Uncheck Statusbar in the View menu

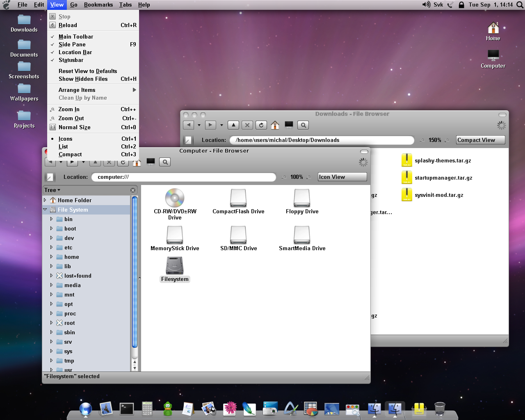[x=71, y=60]
